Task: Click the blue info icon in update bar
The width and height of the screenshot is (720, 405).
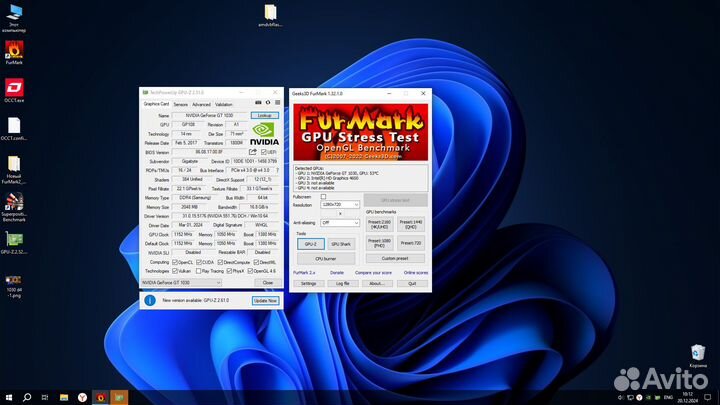Action: click(150, 300)
